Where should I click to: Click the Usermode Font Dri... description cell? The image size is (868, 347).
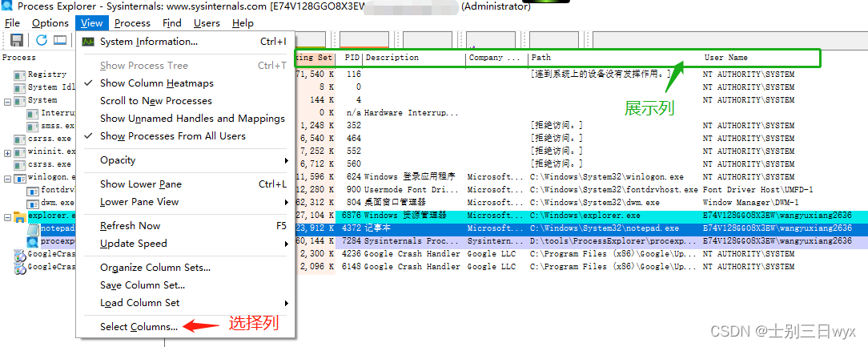tap(412, 190)
